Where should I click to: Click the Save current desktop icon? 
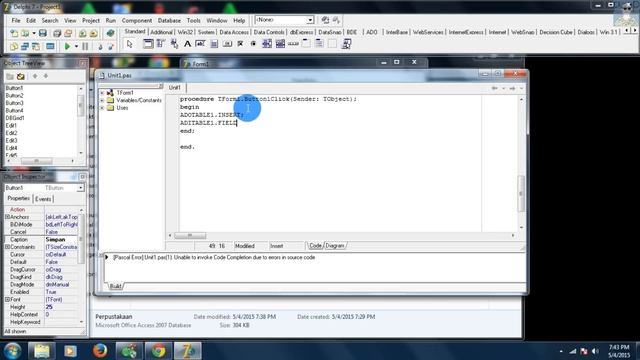325,20
